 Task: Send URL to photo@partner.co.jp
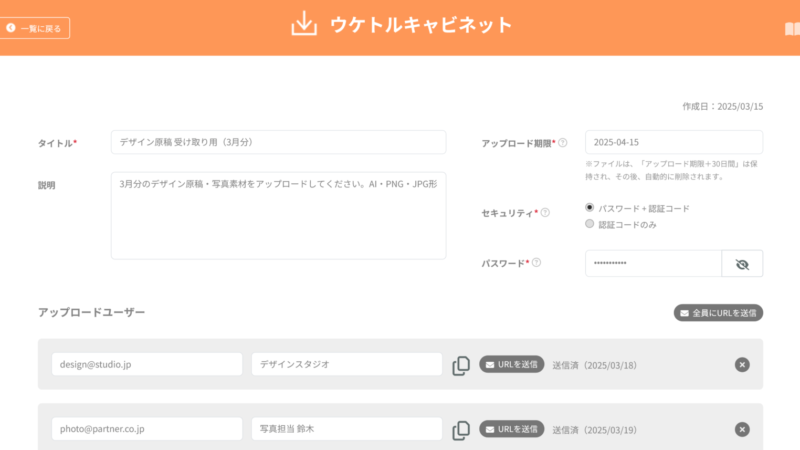point(512,429)
